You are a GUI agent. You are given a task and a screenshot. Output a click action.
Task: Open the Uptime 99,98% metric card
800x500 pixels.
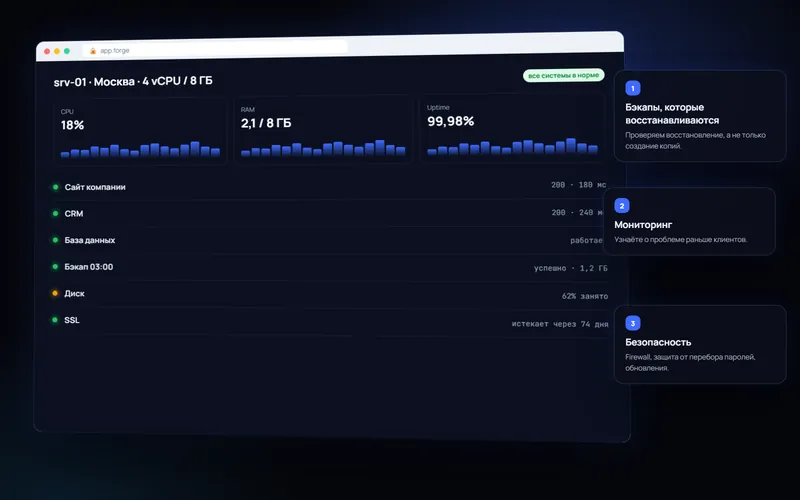(x=512, y=128)
